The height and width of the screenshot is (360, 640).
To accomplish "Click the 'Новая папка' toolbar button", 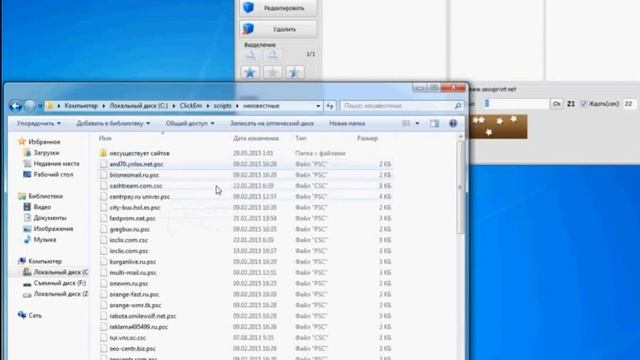I will 347,123.
